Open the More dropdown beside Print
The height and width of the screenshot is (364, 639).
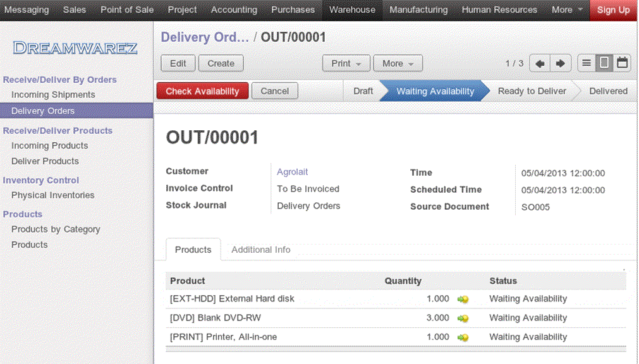[x=398, y=63]
